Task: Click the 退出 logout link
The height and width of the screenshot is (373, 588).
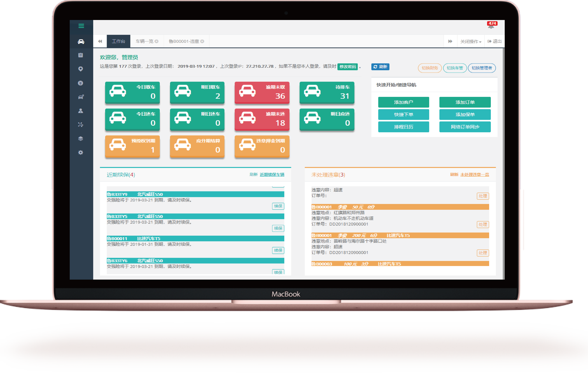Action: [x=494, y=41]
